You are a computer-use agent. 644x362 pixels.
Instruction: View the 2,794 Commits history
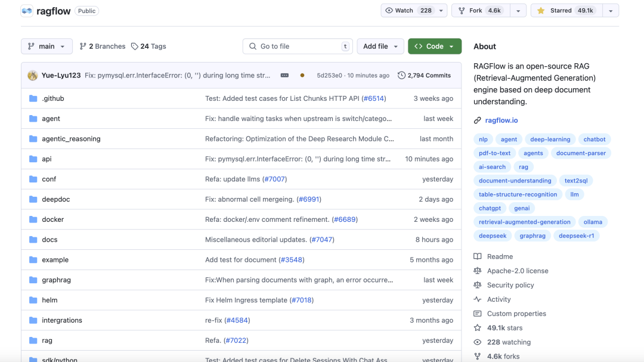click(x=425, y=76)
